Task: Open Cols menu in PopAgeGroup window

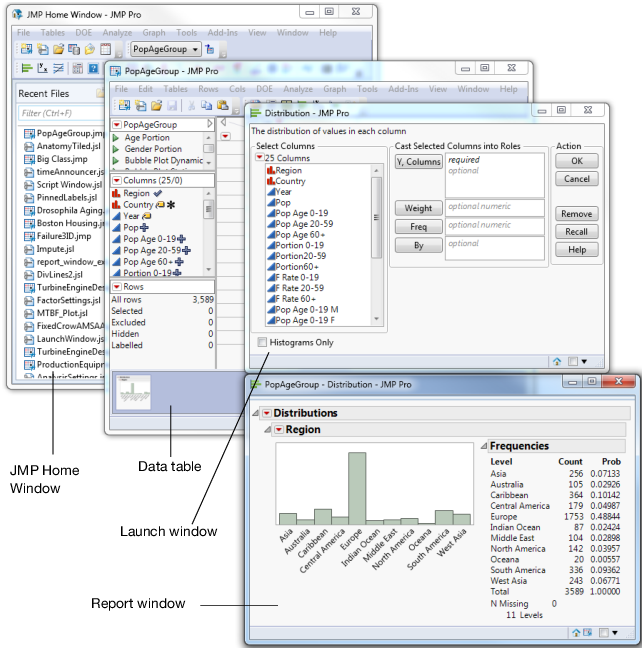Action: (237, 89)
